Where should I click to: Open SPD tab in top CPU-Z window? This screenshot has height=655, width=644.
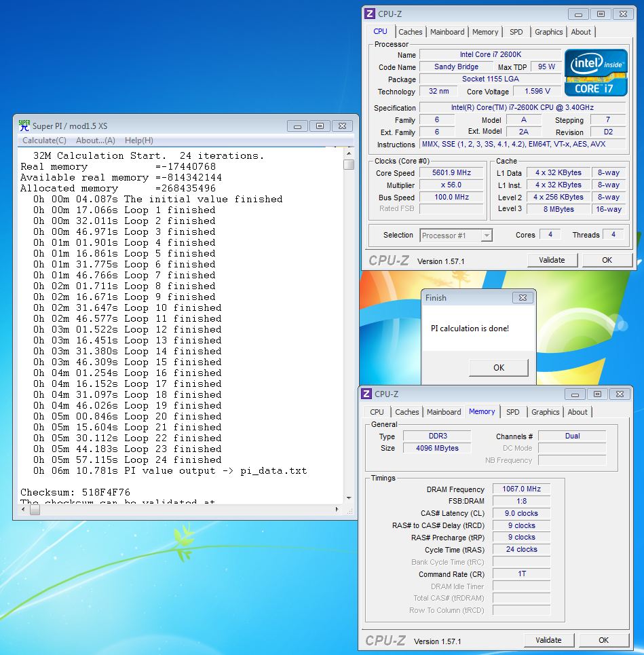click(x=516, y=32)
